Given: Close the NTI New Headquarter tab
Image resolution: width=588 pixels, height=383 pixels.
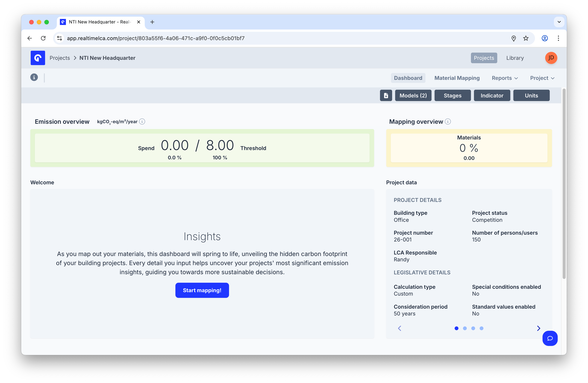Looking at the screenshot, I should (139, 22).
